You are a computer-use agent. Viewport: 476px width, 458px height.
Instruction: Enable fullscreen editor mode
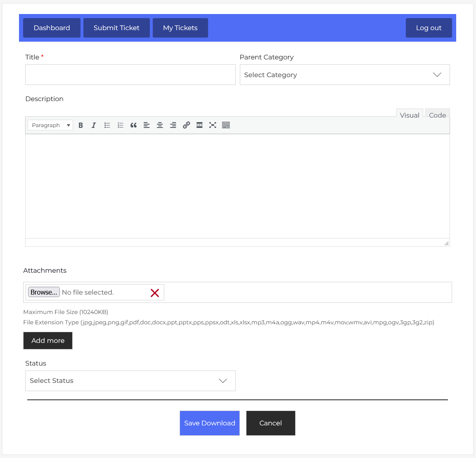tap(213, 125)
